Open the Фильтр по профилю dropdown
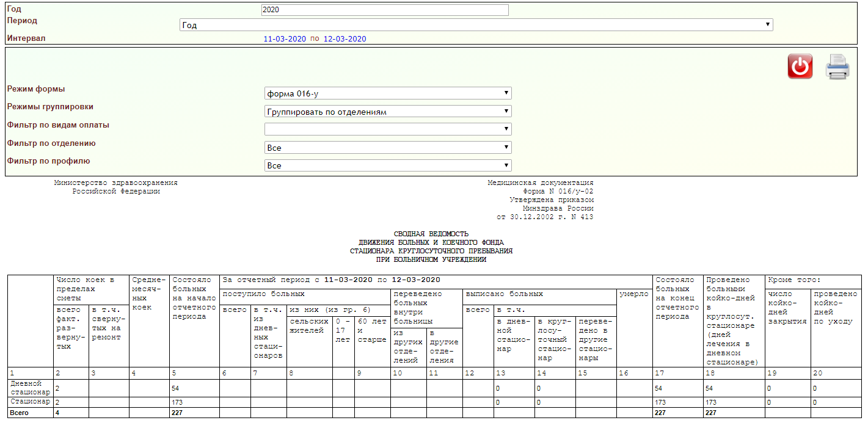 388,166
